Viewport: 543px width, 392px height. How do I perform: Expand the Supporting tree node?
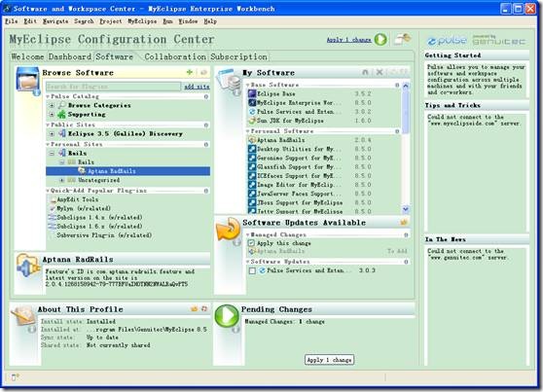52,114
